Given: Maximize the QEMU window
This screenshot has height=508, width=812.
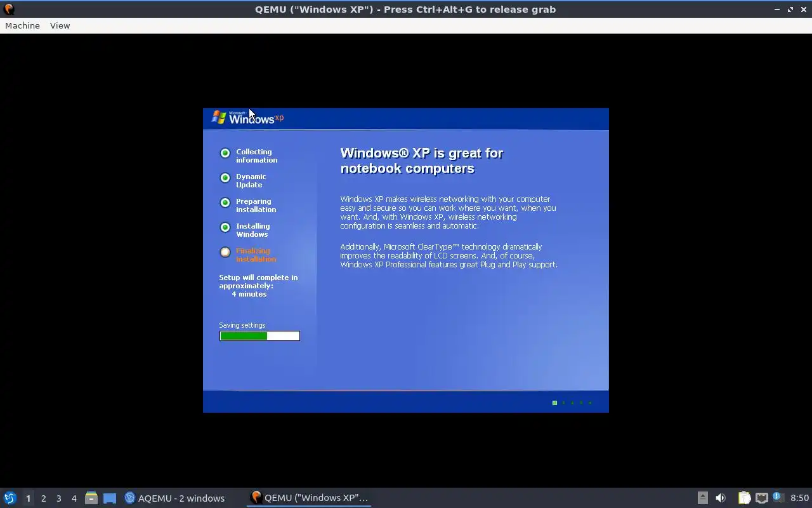Looking at the screenshot, I should pyautogui.click(x=790, y=9).
